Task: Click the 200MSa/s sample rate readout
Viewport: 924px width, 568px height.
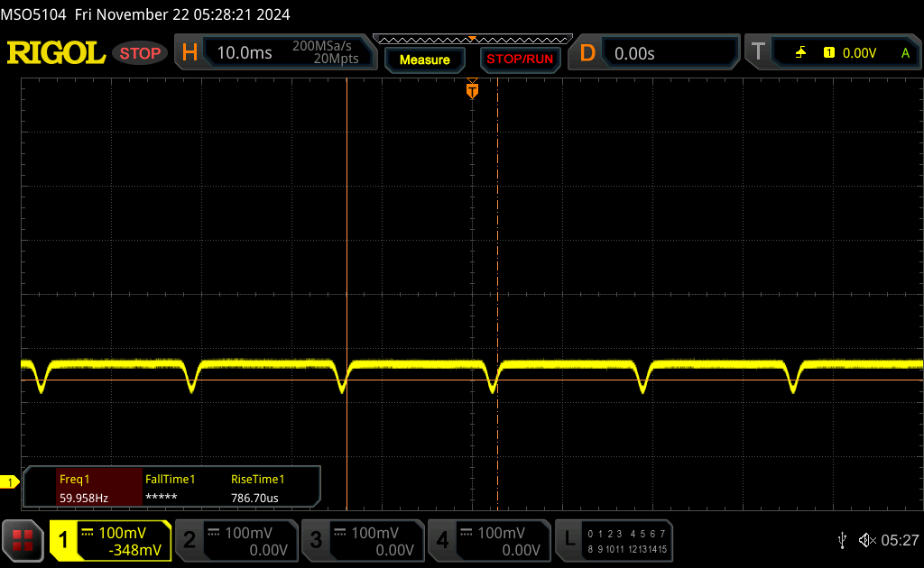Action: (322, 46)
